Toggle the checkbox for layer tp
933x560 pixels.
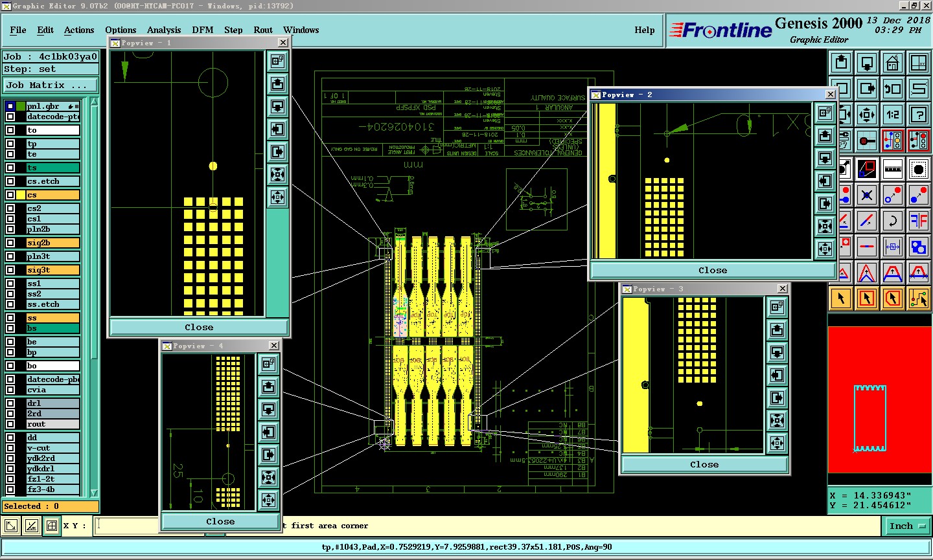pyautogui.click(x=10, y=144)
